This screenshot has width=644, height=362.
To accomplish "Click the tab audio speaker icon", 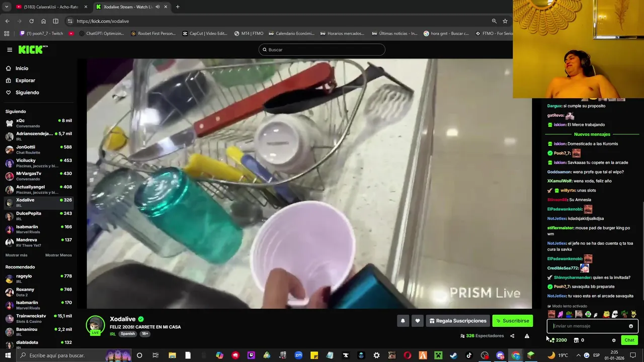I will click(x=157, y=7).
